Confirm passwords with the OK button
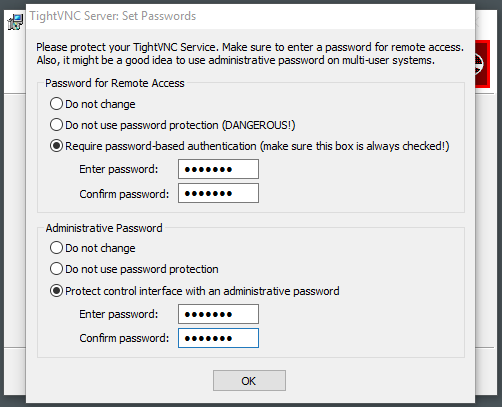Screen dimensions: 502x407 pos(249,381)
